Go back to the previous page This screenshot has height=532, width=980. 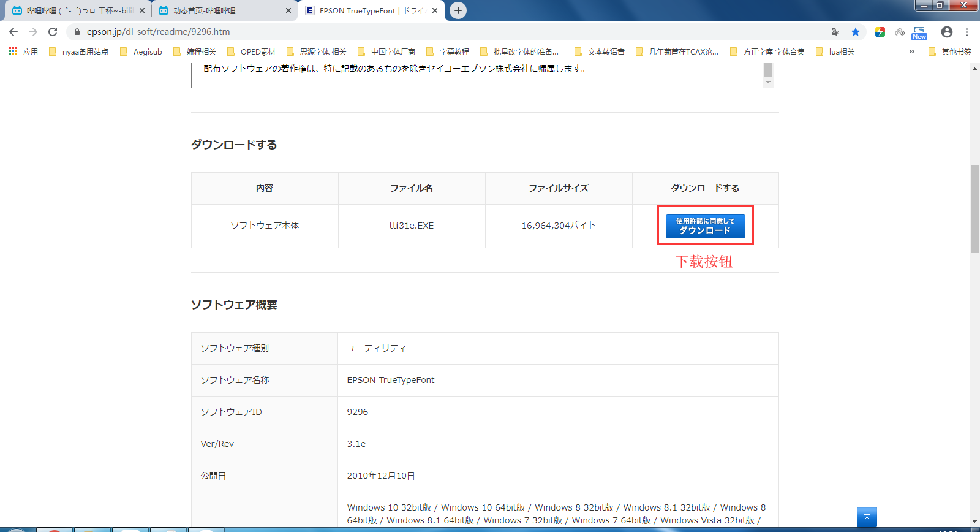coord(13,32)
